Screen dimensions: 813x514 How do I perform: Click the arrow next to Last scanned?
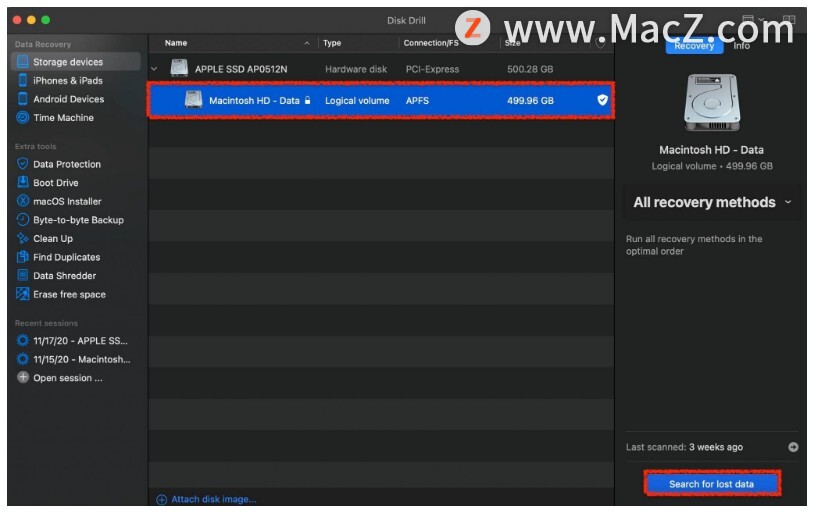point(793,447)
